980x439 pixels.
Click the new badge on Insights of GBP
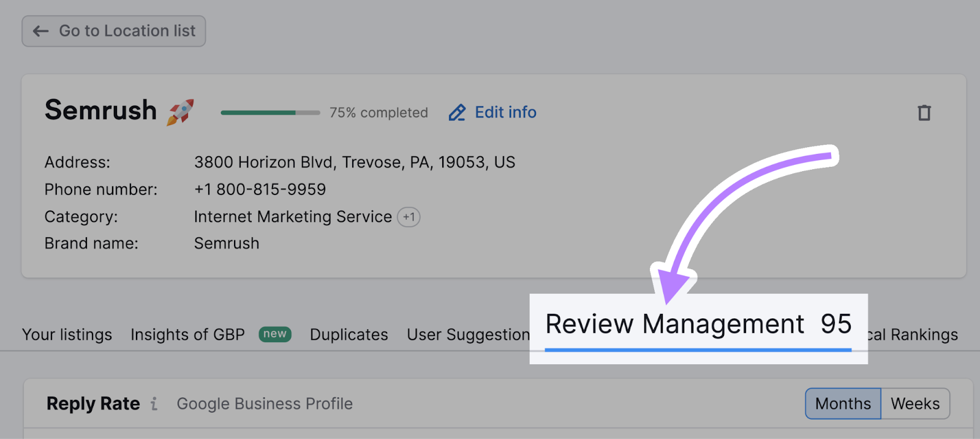275,334
